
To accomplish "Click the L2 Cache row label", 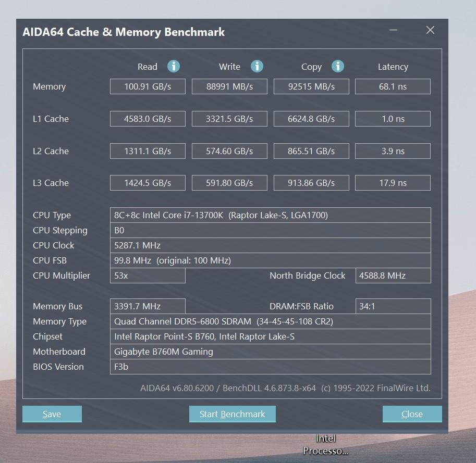I will click(x=51, y=151).
